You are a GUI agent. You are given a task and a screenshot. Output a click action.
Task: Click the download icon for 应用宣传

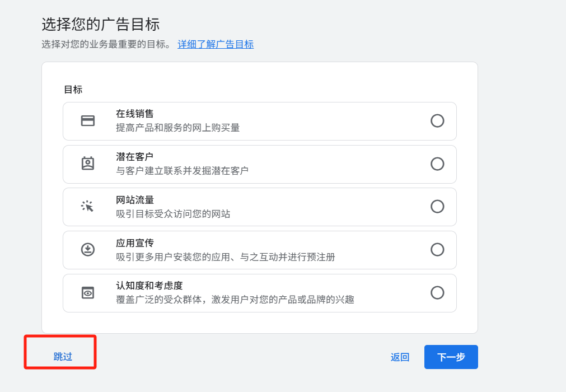(88, 249)
